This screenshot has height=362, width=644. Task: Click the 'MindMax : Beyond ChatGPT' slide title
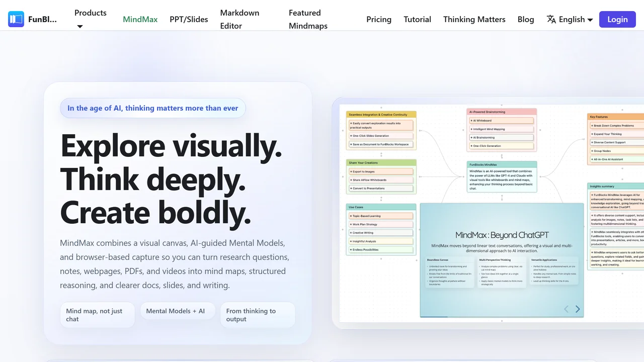click(502, 235)
